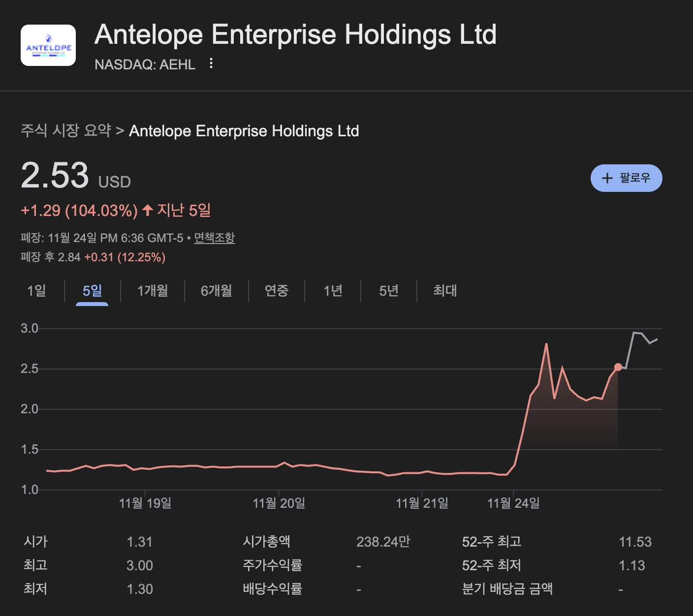Switch to the 1개월 range tab
Screen dimensions: 693x616
click(153, 291)
